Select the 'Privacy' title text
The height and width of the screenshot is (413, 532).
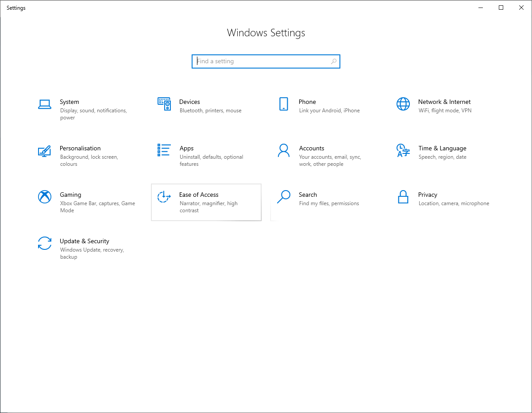tap(428, 195)
